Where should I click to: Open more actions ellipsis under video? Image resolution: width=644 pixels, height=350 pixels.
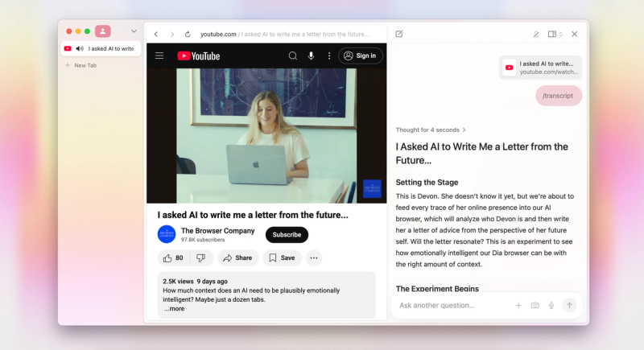pos(314,257)
